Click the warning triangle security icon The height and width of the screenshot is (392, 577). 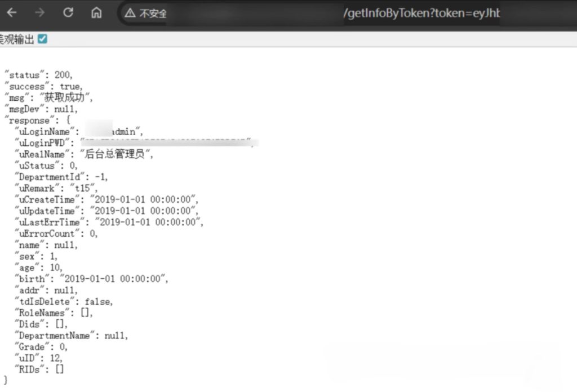click(x=130, y=13)
